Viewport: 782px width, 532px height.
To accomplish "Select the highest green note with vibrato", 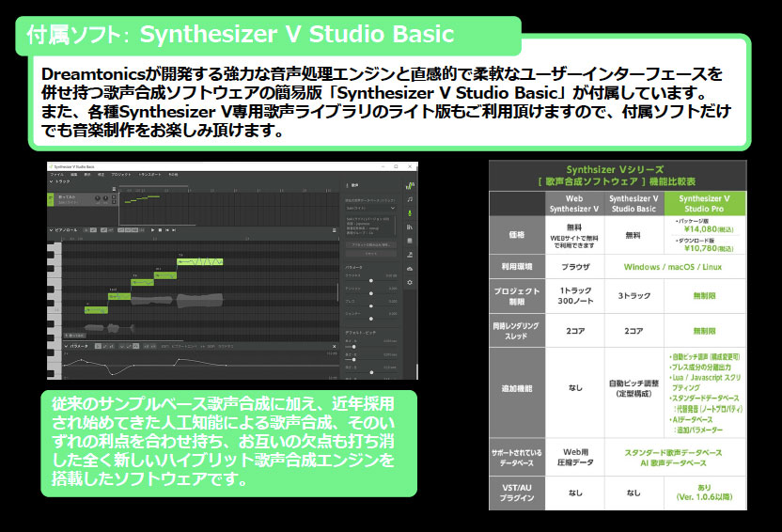I will point(200,261).
